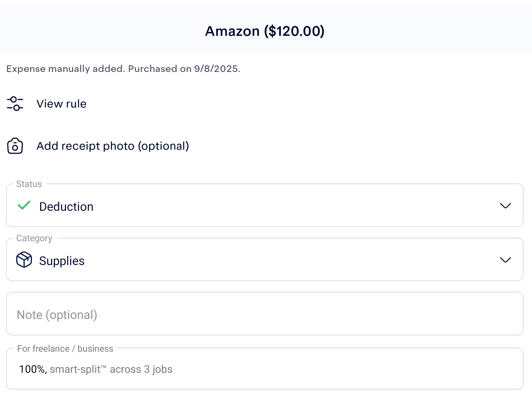Click the Category field label

pyautogui.click(x=34, y=238)
